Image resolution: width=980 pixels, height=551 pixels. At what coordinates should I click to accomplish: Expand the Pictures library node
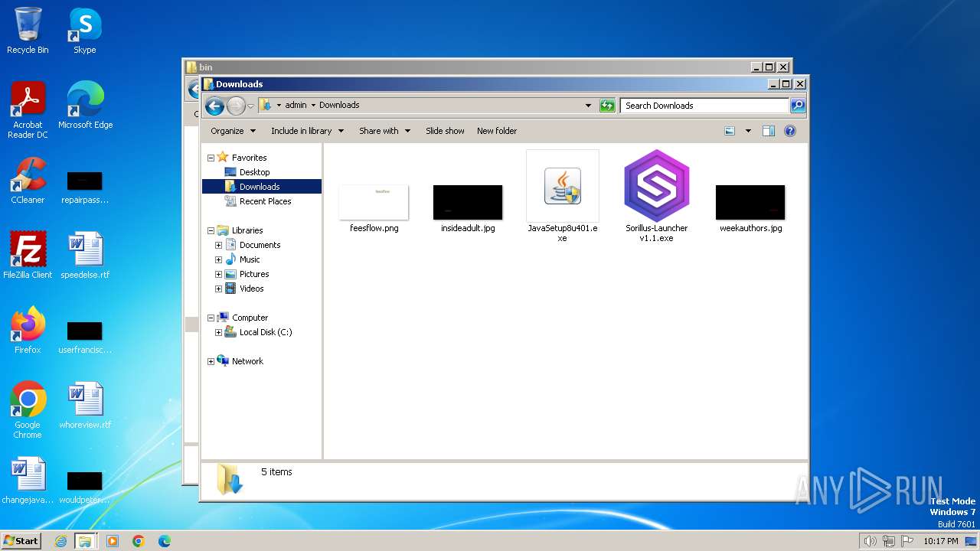point(219,274)
